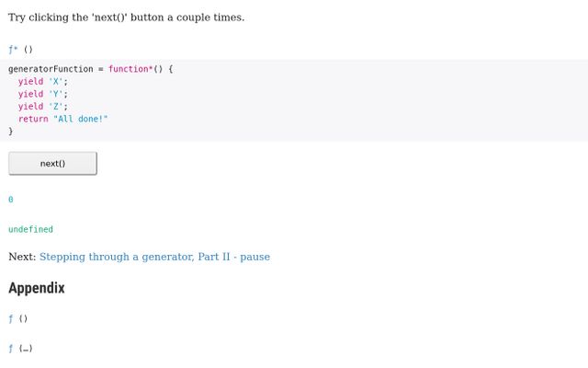Click the Appendix heading

pos(37,288)
